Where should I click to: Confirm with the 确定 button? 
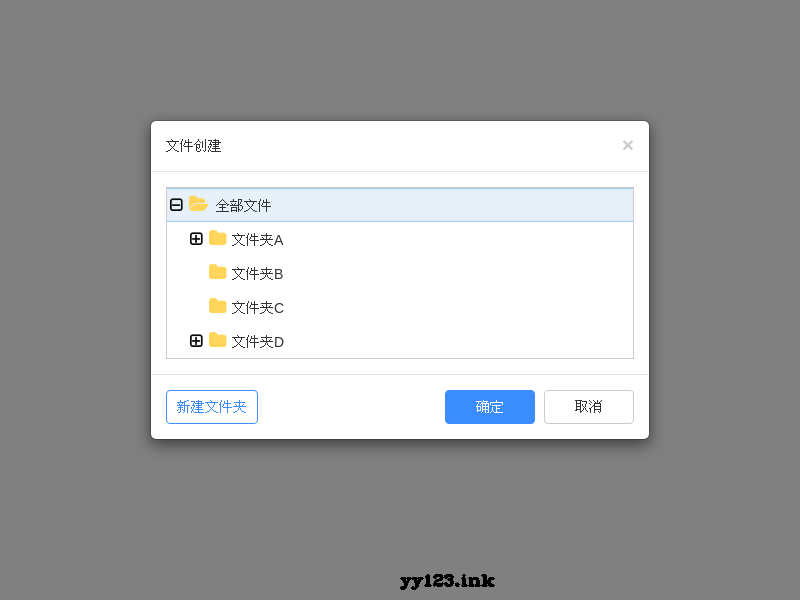click(490, 407)
